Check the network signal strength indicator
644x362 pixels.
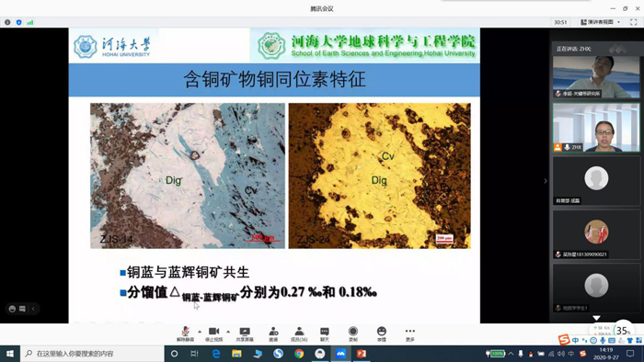point(30,22)
